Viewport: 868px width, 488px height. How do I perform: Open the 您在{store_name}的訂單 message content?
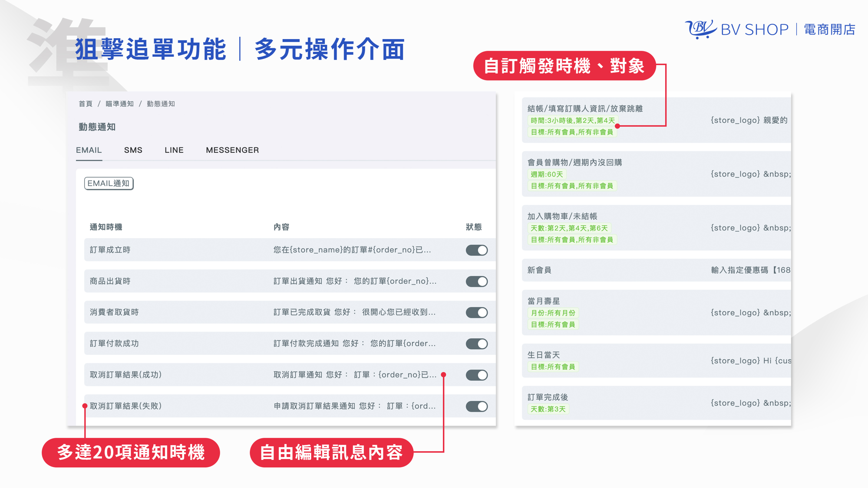[352, 250]
